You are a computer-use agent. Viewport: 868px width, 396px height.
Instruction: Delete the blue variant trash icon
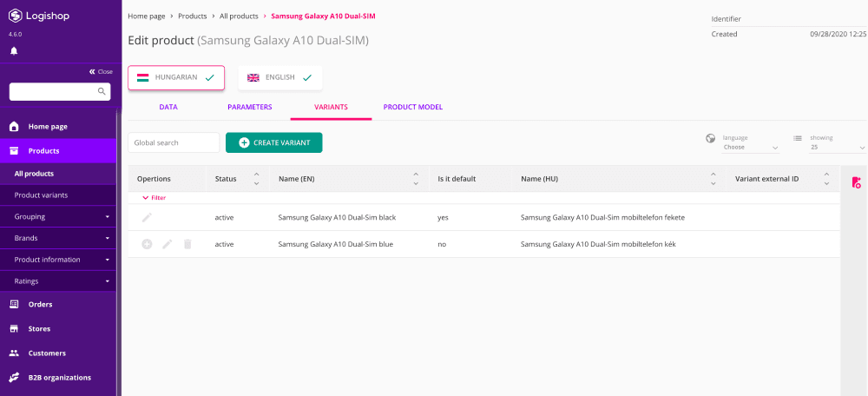(187, 244)
